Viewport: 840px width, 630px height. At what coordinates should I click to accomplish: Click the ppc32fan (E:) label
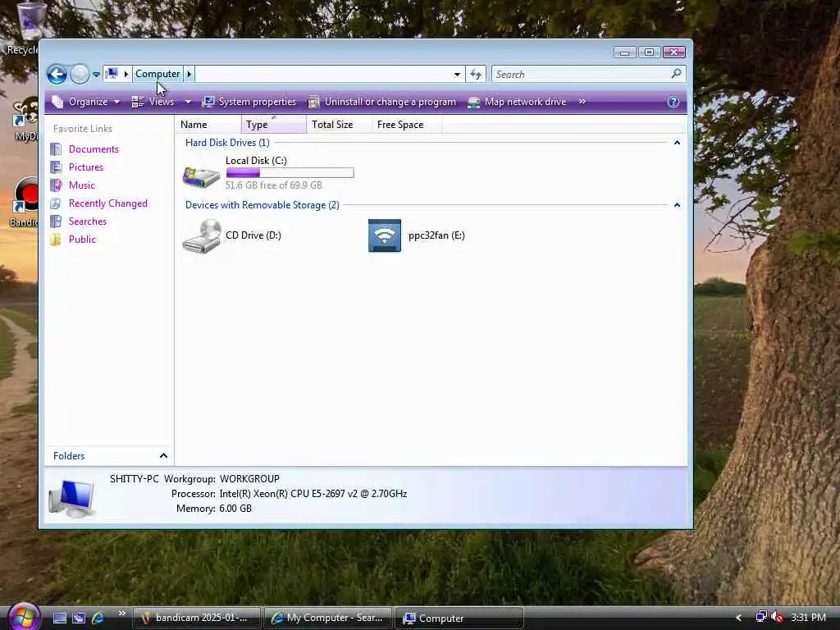436,235
